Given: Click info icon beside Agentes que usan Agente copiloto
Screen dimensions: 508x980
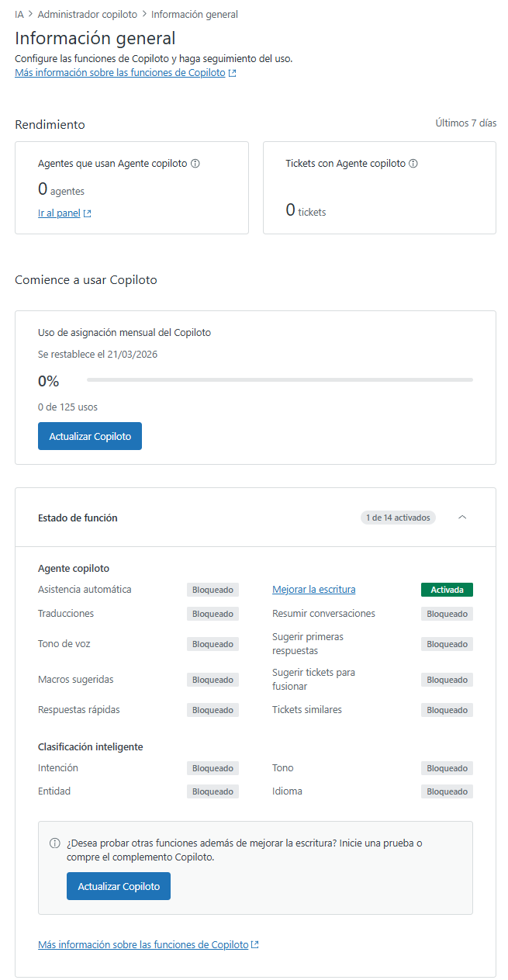Looking at the screenshot, I should (195, 164).
